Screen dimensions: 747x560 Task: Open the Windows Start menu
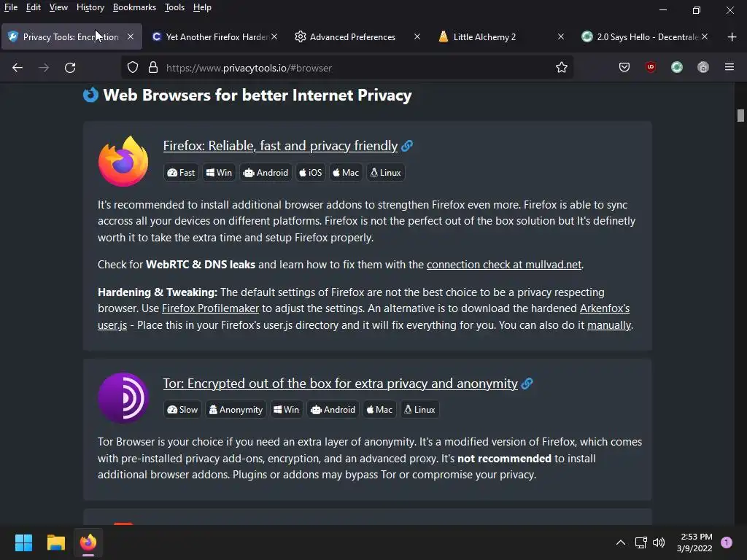(23, 542)
